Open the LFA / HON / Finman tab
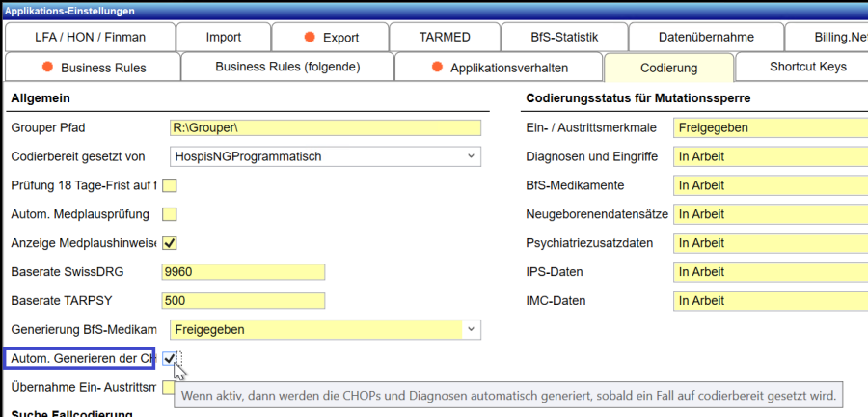 point(90,38)
